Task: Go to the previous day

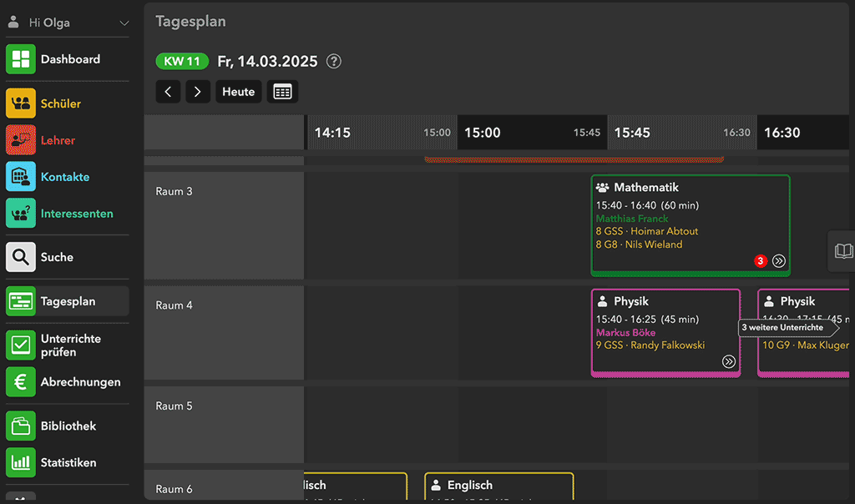Action: 168,92
